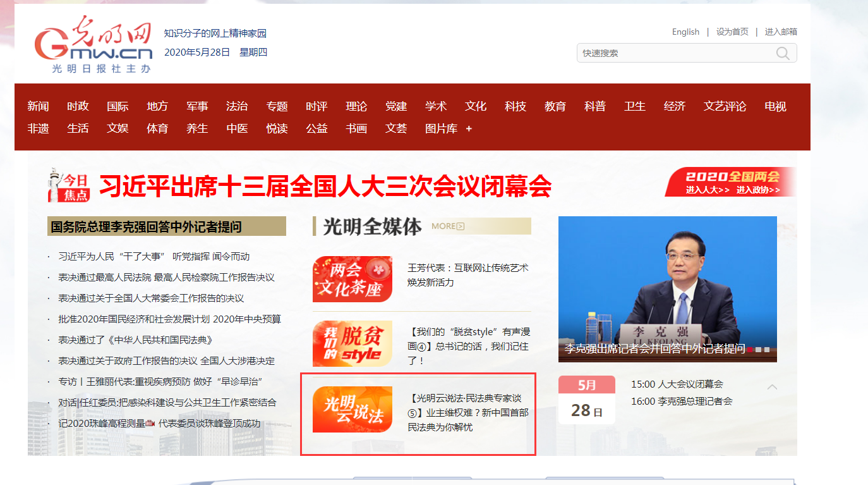Click the Guangming Gmw.cn logo
Viewport: 868px width, 485px height.
coord(93,46)
